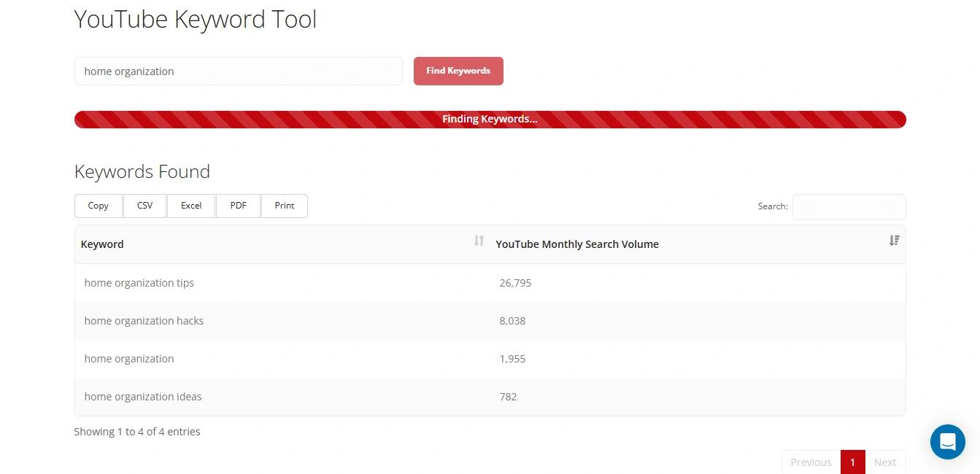Image resolution: width=980 pixels, height=474 pixels.
Task: Click the 782 search volume value
Action: tap(508, 397)
